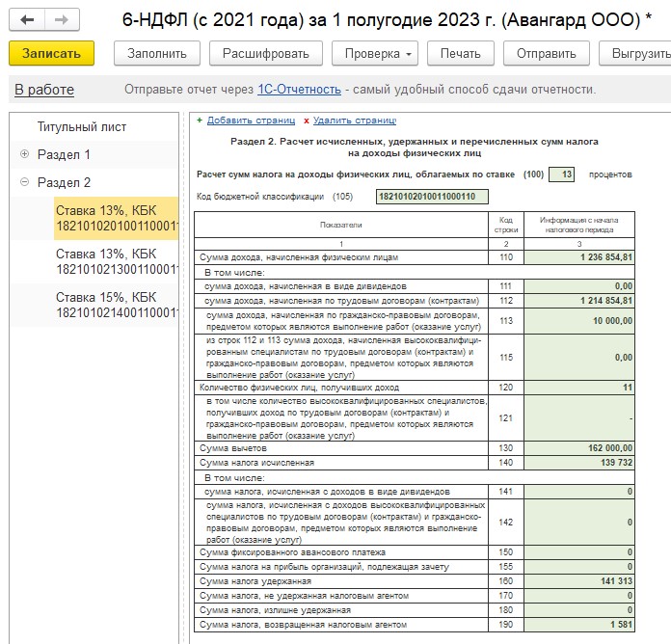The image size is (671, 644).
Task: Click the Заполнить button
Action: tap(157, 53)
